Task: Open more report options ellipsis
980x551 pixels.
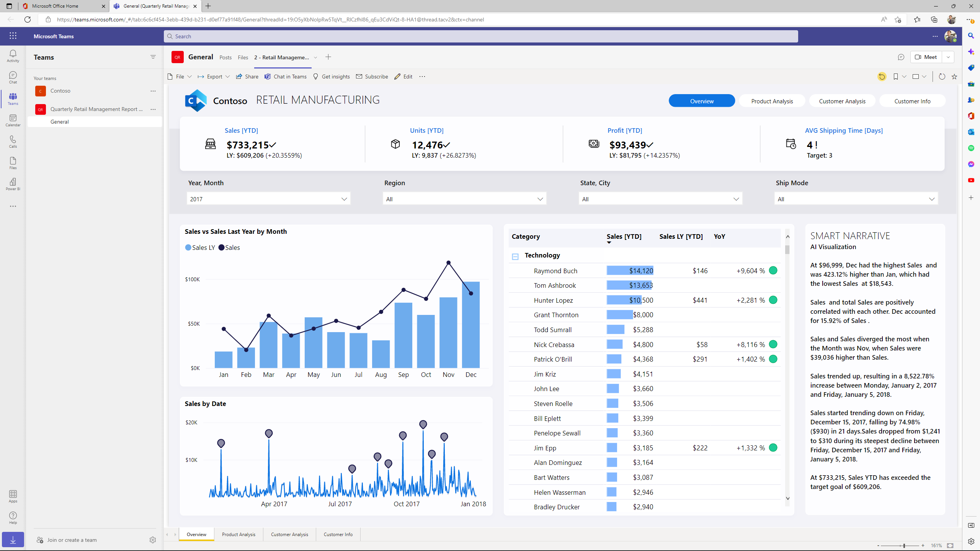Action: (422, 77)
